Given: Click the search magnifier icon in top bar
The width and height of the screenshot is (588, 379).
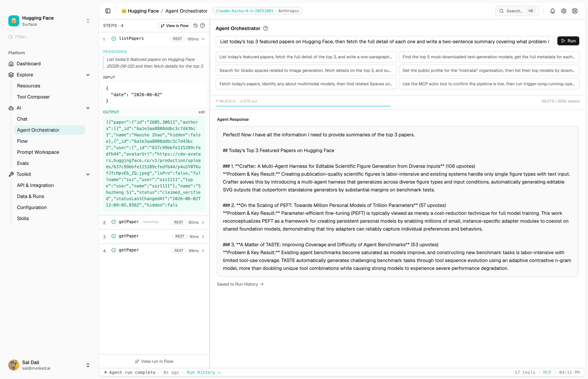Looking at the screenshot, I should [x=502, y=11].
